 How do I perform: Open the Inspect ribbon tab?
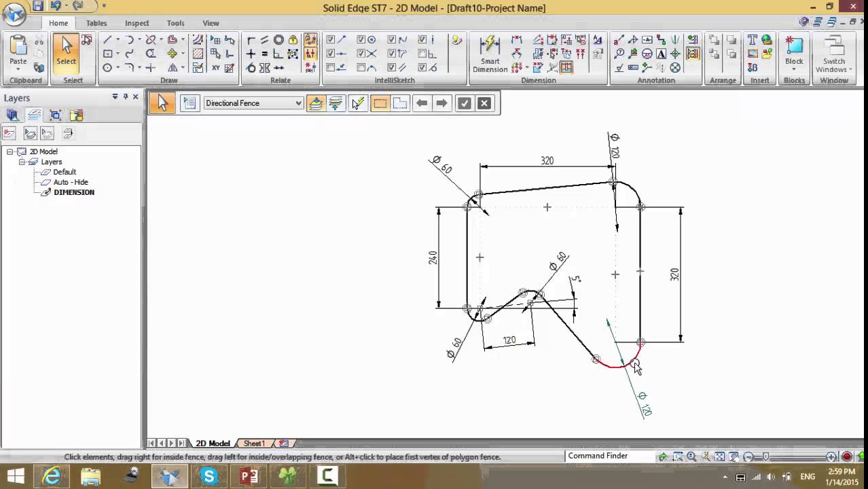click(137, 23)
